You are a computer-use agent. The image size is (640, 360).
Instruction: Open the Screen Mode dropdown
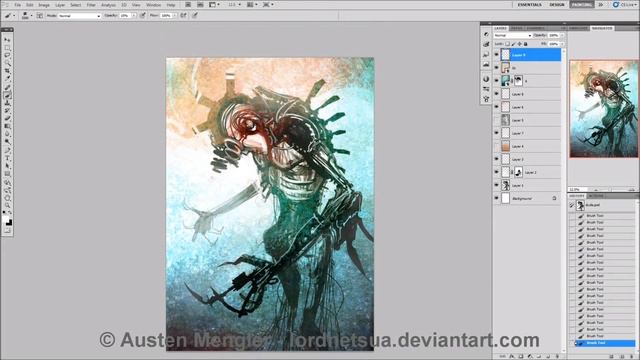click(268, 4)
